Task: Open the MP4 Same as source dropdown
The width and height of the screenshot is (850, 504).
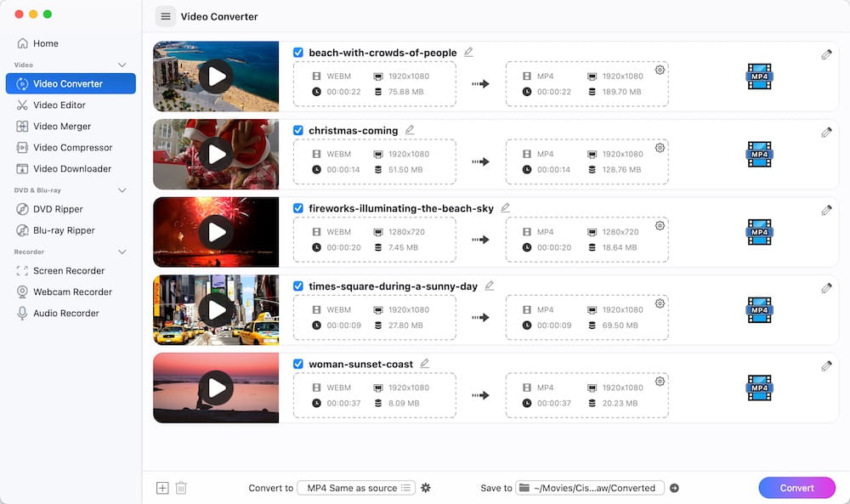Action: (356, 488)
